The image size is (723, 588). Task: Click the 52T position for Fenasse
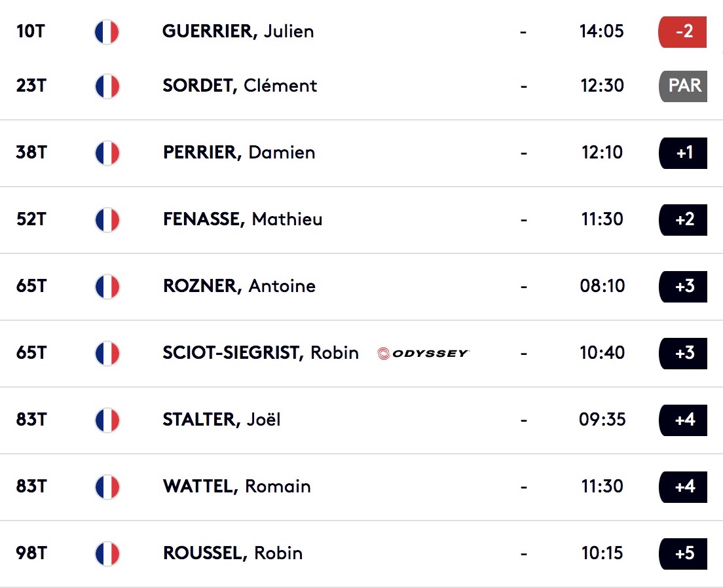click(31, 219)
